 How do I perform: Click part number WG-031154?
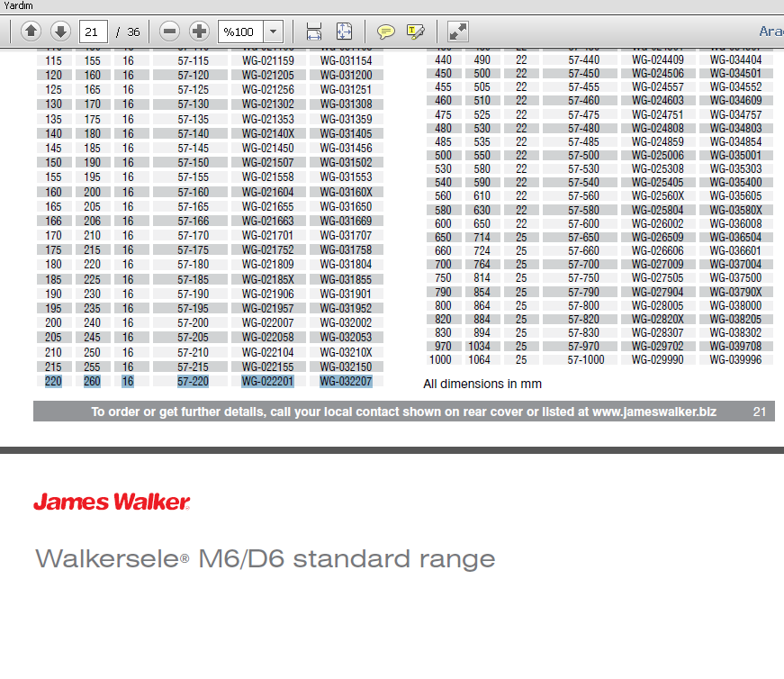pos(346,60)
